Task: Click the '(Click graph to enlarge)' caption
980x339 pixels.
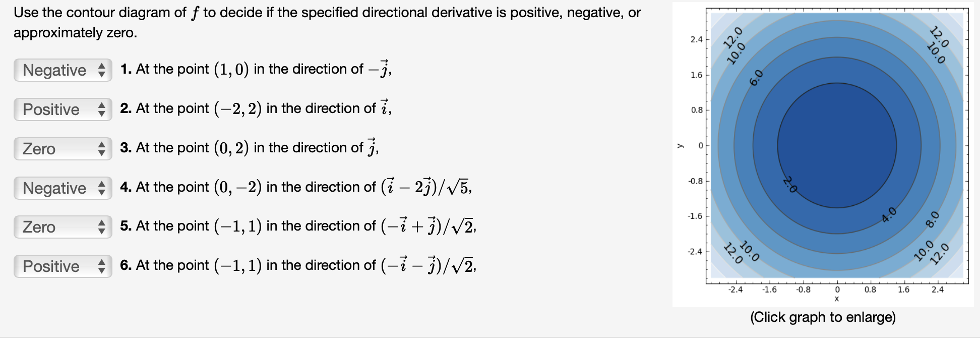Action: pyautogui.click(x=823, y=317)
